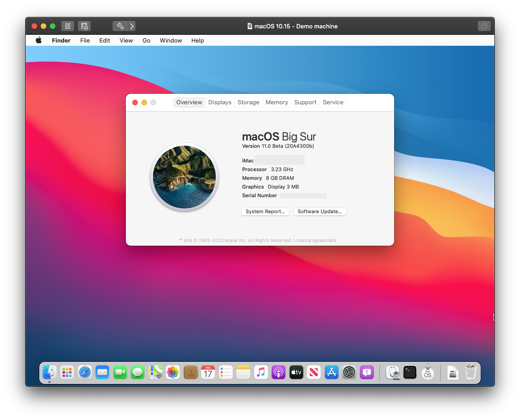This screenshot has width=520, height=420.
Task: Select the Overview tab
Action: (x=189, y=102)
